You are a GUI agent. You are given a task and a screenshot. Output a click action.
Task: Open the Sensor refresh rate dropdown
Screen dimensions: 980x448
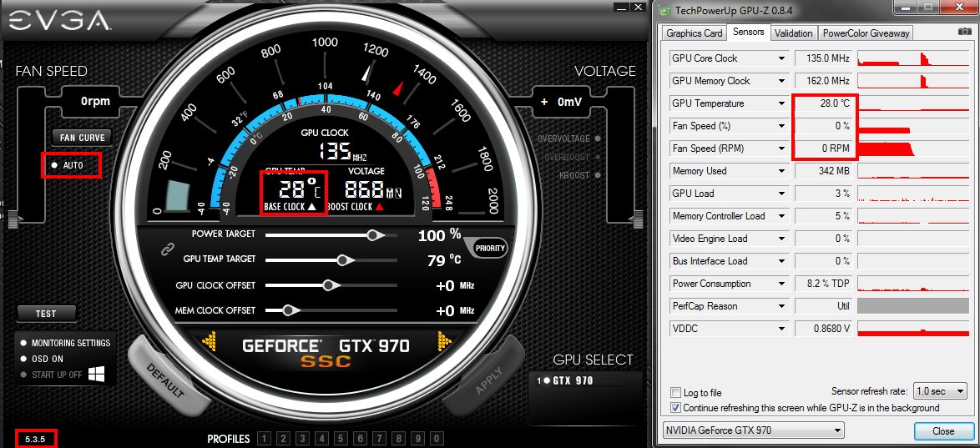941,392
